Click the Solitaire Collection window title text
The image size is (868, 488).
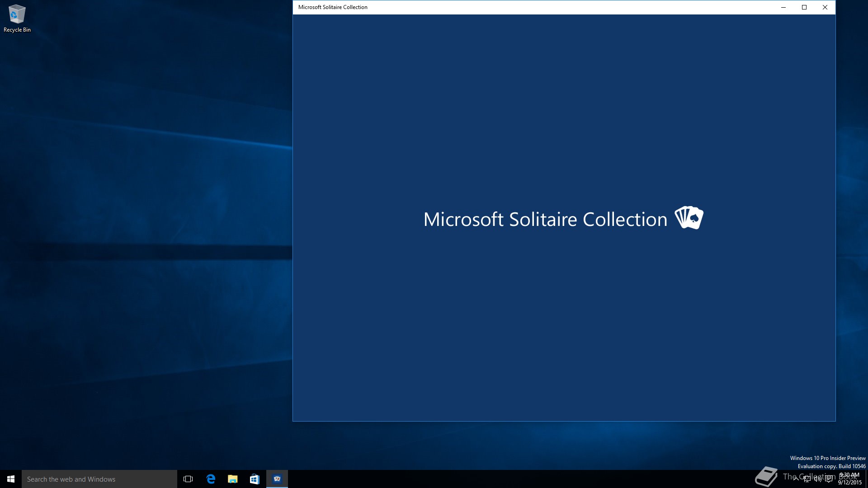pyautogui.click(x=333, y=7)
